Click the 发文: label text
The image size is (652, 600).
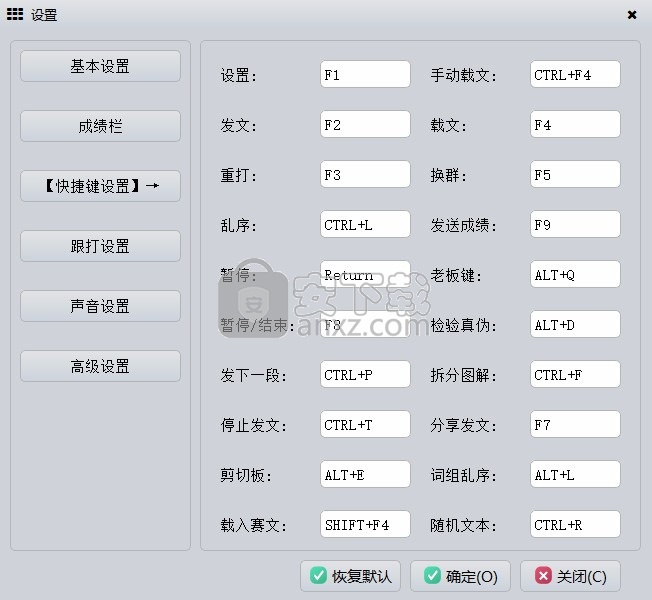(x=239, y=126)
